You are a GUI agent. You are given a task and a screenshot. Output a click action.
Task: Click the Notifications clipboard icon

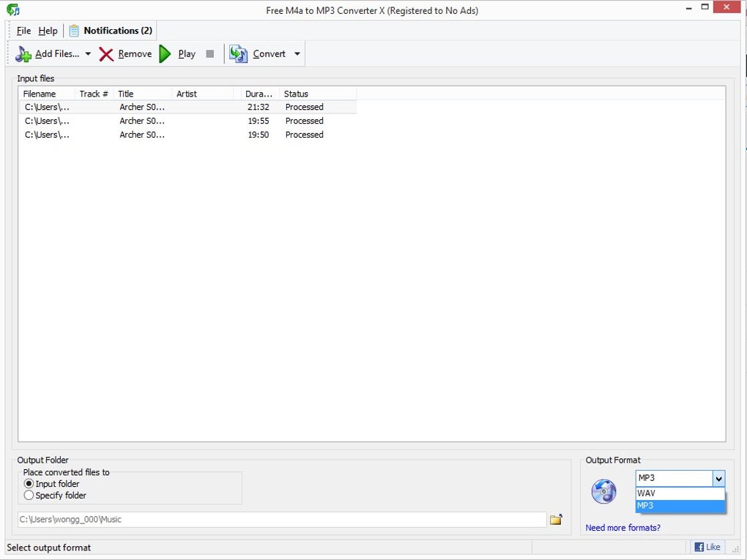click(x=74, y=31)
